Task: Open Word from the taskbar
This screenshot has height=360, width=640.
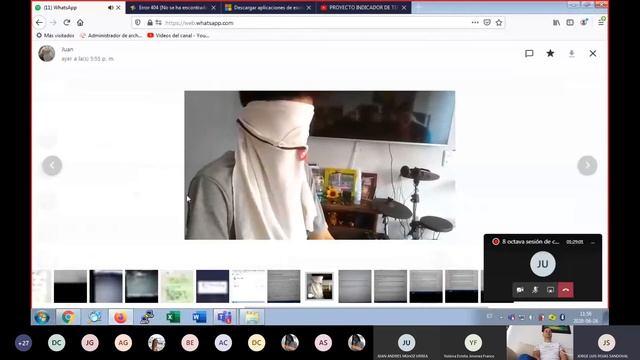Action: click(199, 317)
